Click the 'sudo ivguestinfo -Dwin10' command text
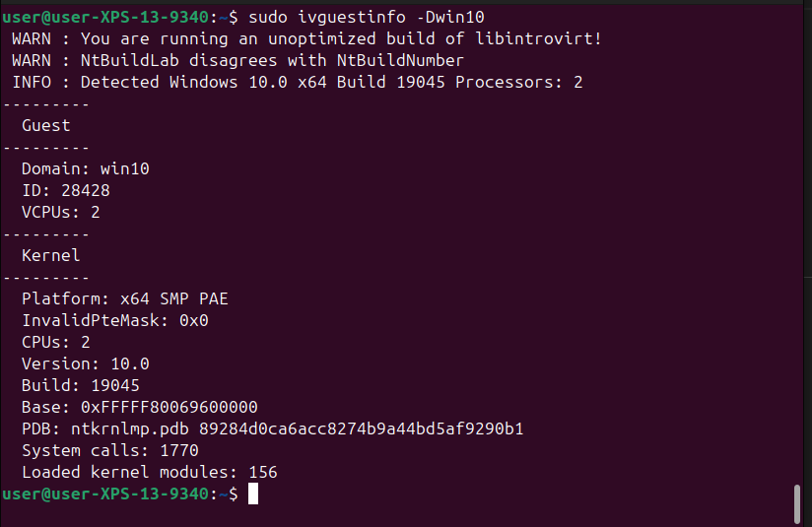 pos(367,17)
